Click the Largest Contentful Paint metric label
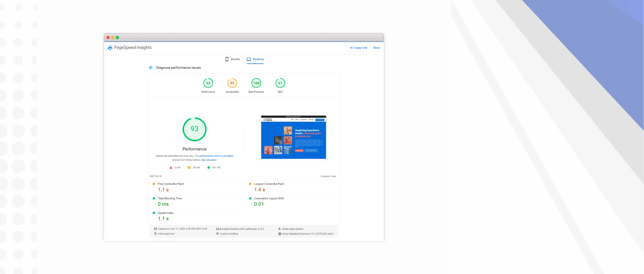The image size is (644, 274). [x=269, y=184]
